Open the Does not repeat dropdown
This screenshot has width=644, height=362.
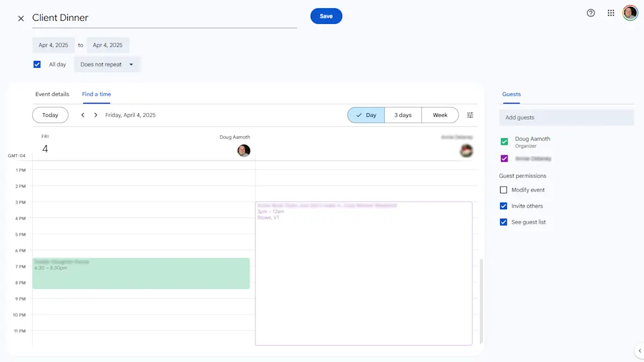click(107, 64)
